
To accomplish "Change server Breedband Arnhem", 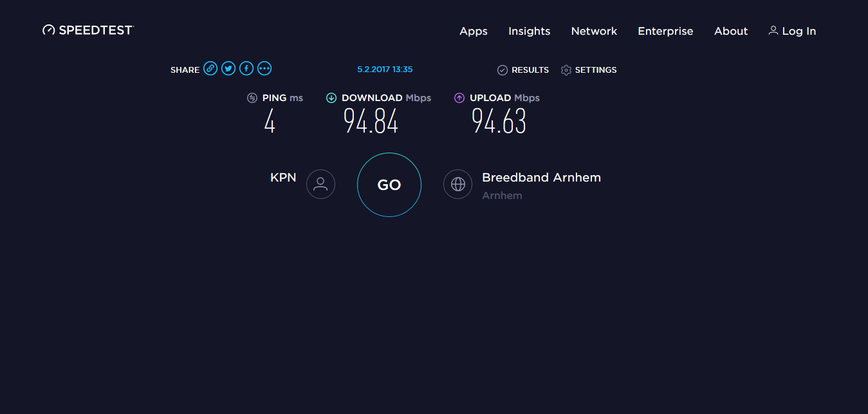I will (541, 178).
